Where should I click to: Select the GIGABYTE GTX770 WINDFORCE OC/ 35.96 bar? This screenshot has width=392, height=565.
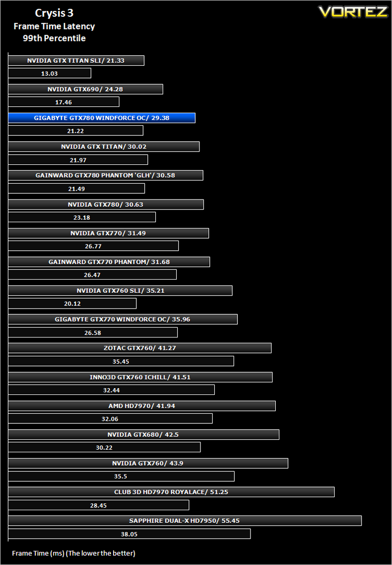click(123, 319)
